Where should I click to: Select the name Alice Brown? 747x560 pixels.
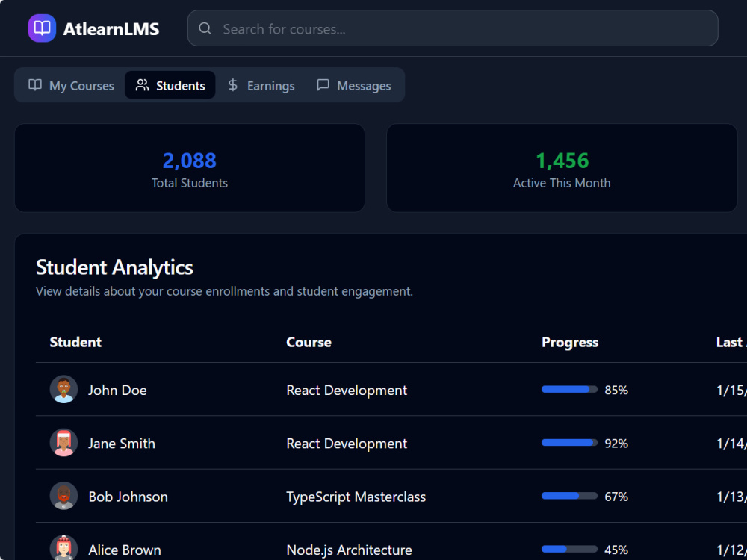point(124,550)
